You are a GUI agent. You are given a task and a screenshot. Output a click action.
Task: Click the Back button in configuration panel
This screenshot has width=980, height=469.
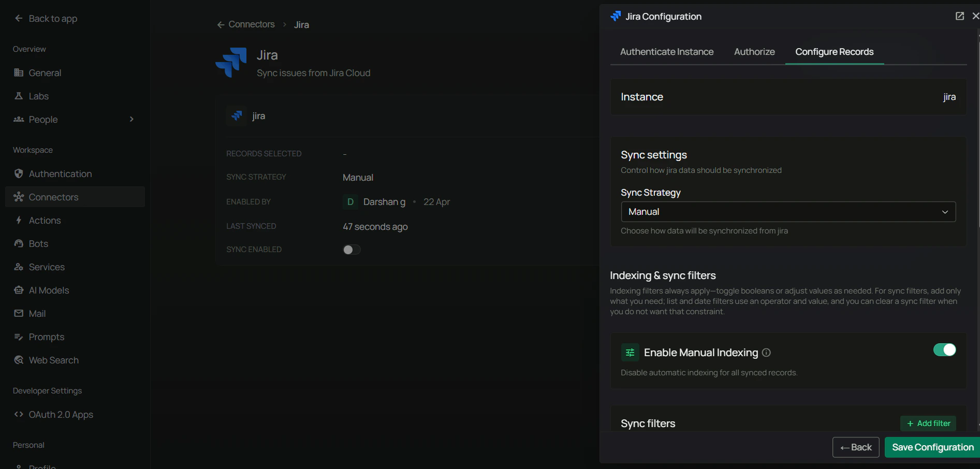coord(856,447)
